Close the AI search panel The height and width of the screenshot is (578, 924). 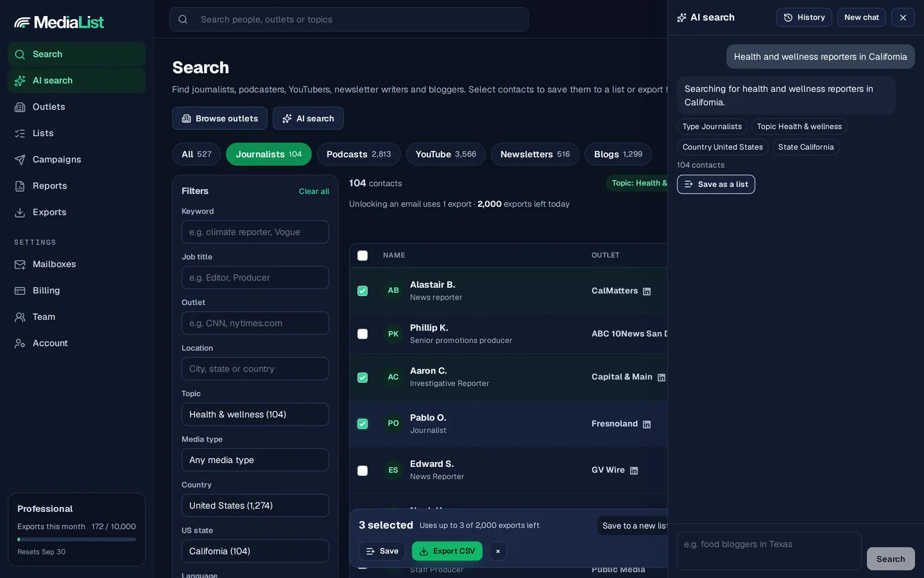tap(903, 17)
